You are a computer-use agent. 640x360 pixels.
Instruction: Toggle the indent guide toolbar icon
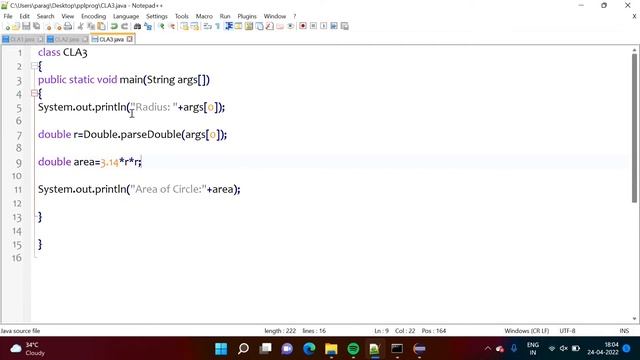(229, 27)
